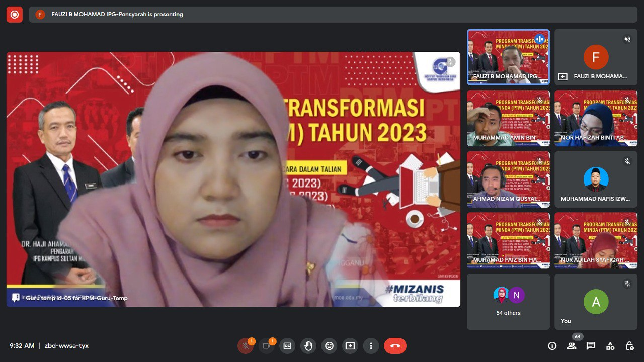Open host controls lock icon
The height and width of the screenshot is (362, 644).
click(x=629, y=346)
